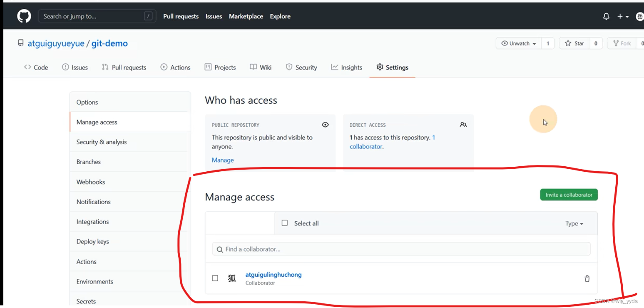Viewport: 644px width, 308px height.
Task: Remove collaborator atguigulinghuchong with trash icon
Action: point(587,278)
